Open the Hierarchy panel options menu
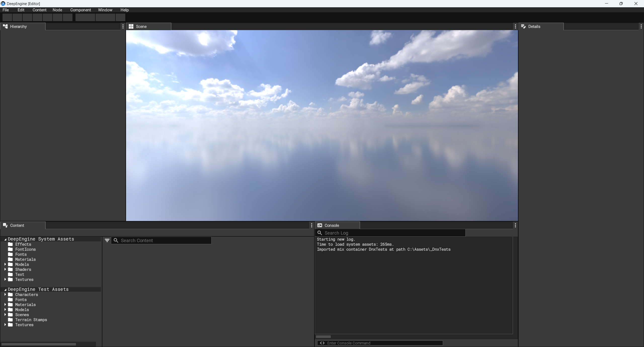644x347 pixels. coord(123,26)
